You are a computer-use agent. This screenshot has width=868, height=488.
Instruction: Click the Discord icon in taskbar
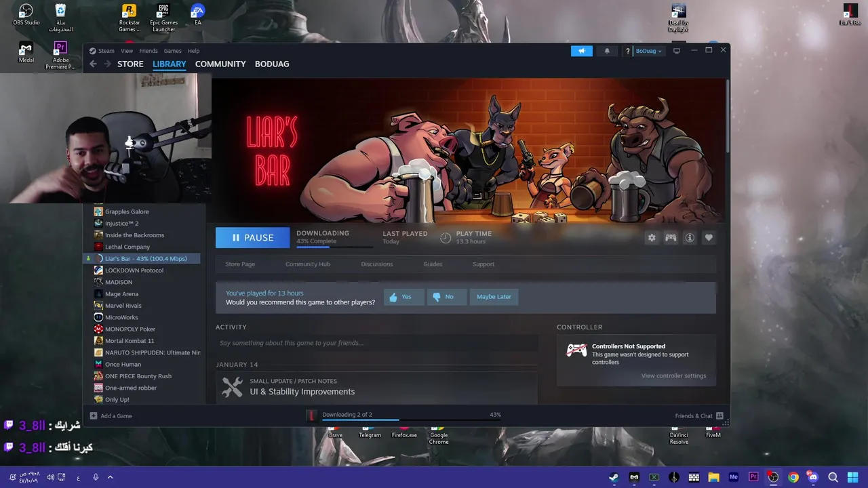point(813,477)
